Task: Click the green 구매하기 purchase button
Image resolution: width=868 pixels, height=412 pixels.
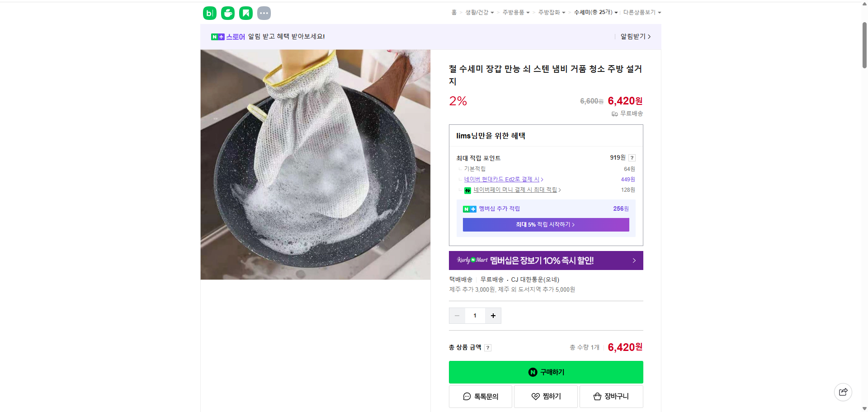Action: [546, 372]
